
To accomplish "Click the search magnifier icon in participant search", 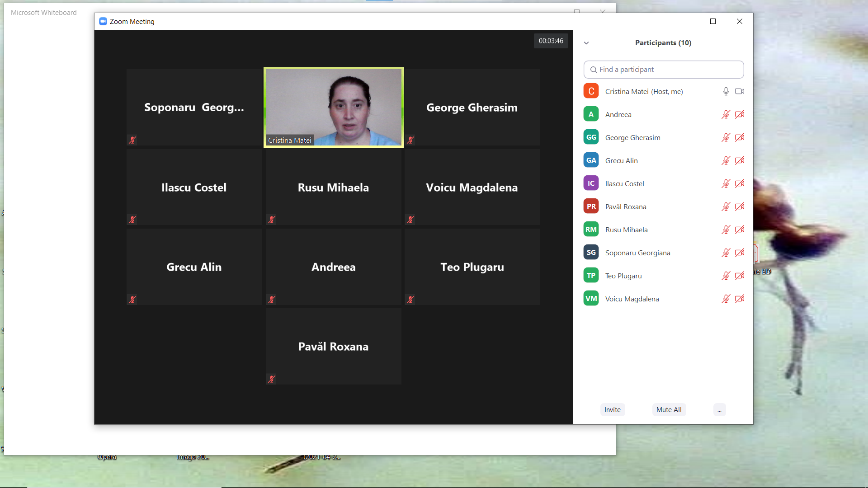I will [594, 70].
